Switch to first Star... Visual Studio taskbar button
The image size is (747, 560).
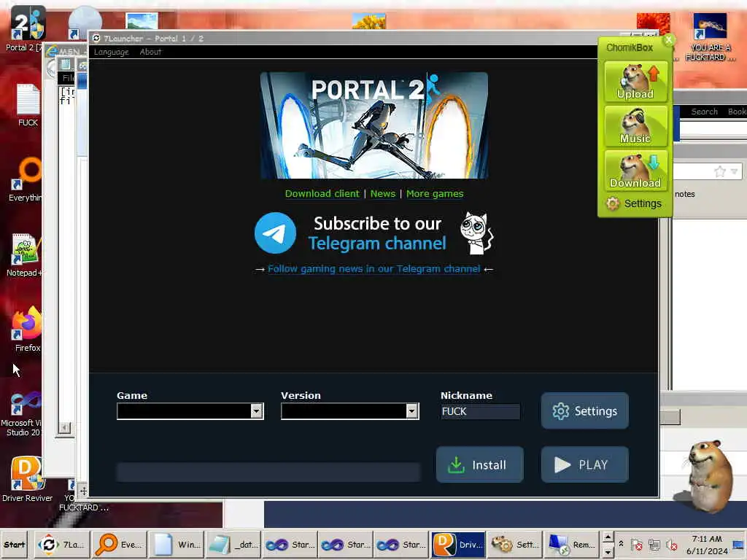pyautogui.click(x=290, y=545)
